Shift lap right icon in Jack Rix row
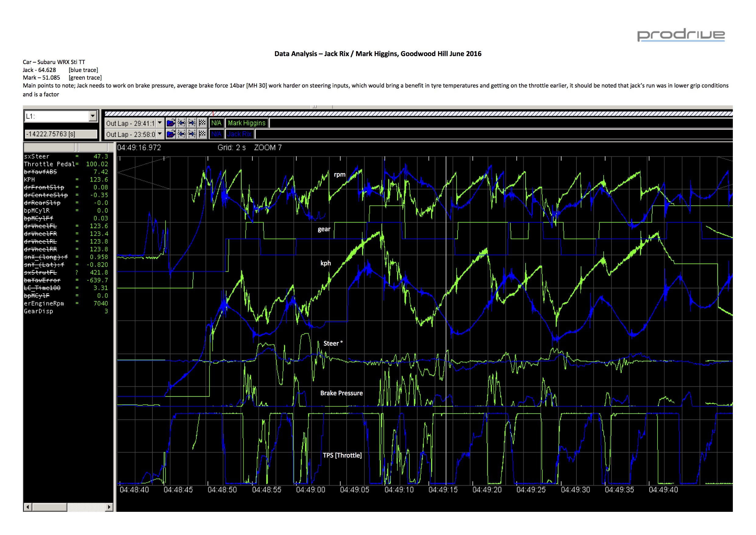Image resolution: width=756 pixels, height=535 pixels. (x=192, y=134)
